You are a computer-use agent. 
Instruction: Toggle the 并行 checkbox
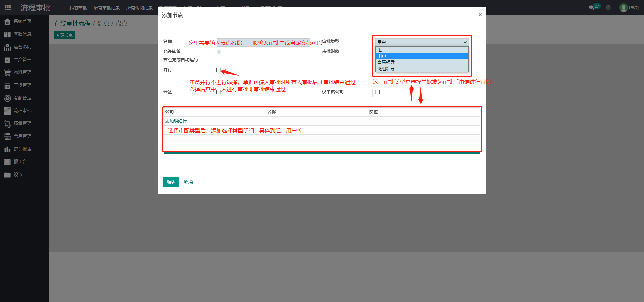pos(219,70)
